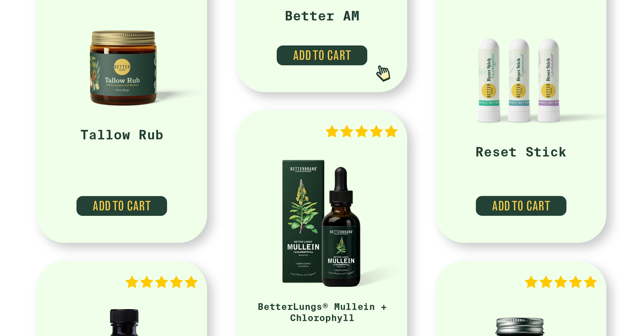Click last star on bottom-right product card

(591, 282)
